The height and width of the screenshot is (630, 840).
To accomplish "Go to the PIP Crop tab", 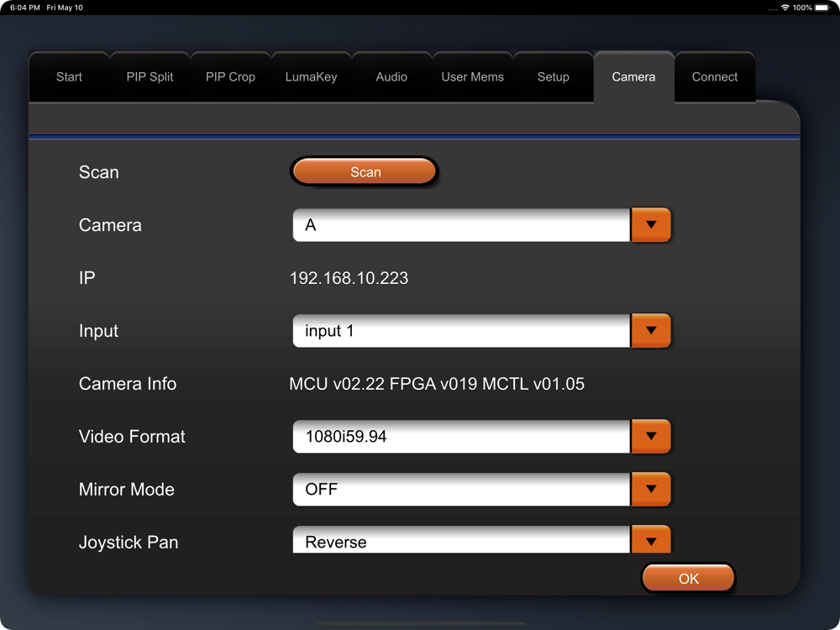I will tap(230, 77).
